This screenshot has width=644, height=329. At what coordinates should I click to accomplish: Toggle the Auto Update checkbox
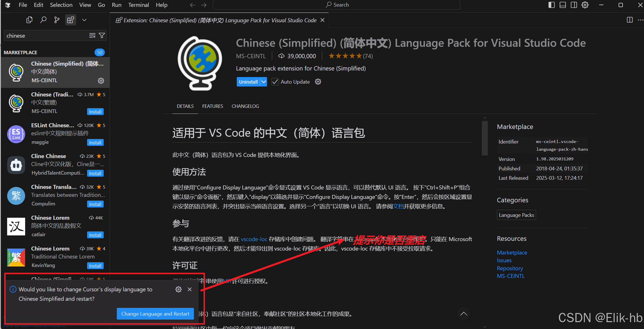coord(275,82)
